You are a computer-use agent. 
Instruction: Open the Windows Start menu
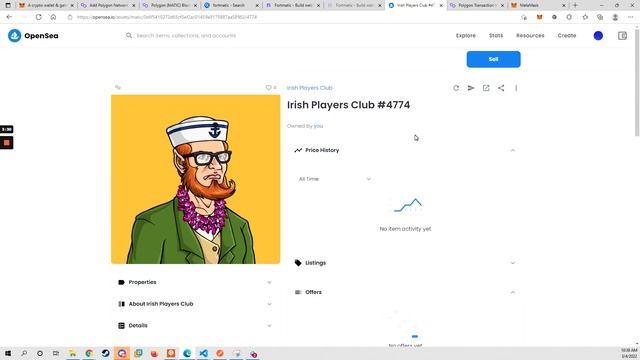point(8,353)
